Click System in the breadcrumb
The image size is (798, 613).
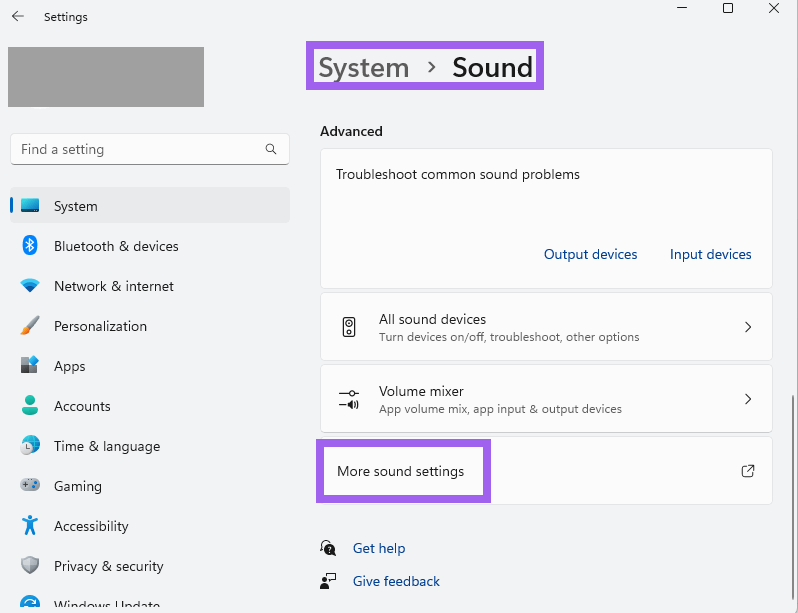tap(364, 68)
